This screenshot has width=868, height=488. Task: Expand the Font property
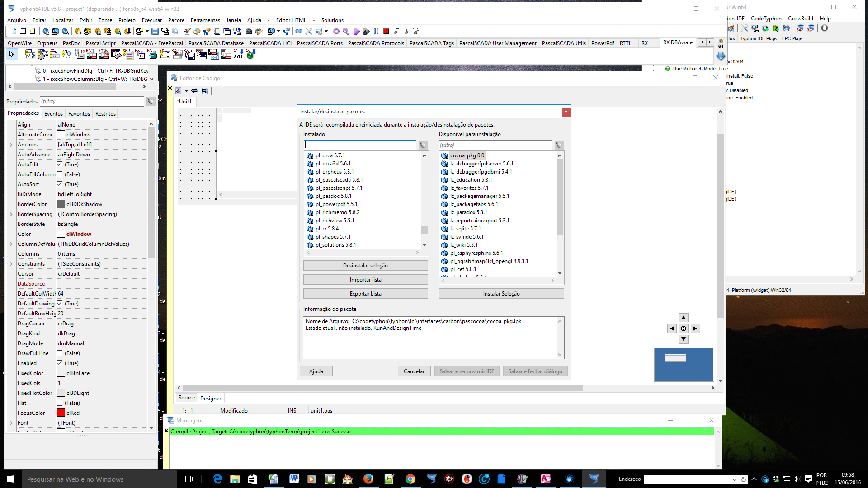tap(11, 423)
